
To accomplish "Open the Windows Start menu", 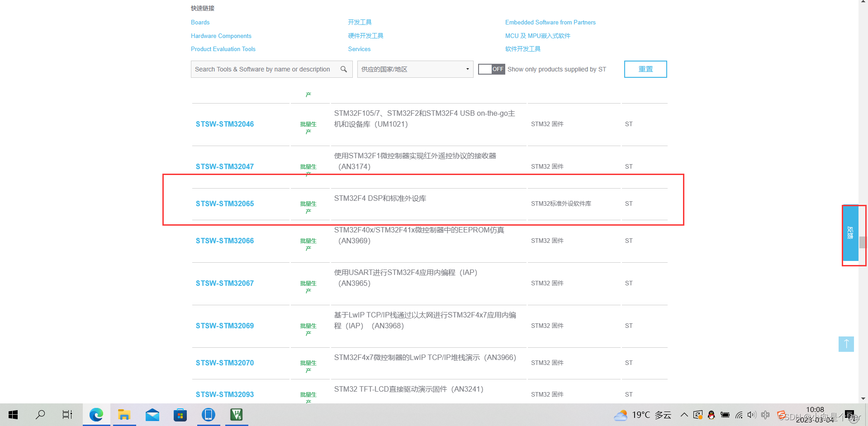I will [13, 415].
